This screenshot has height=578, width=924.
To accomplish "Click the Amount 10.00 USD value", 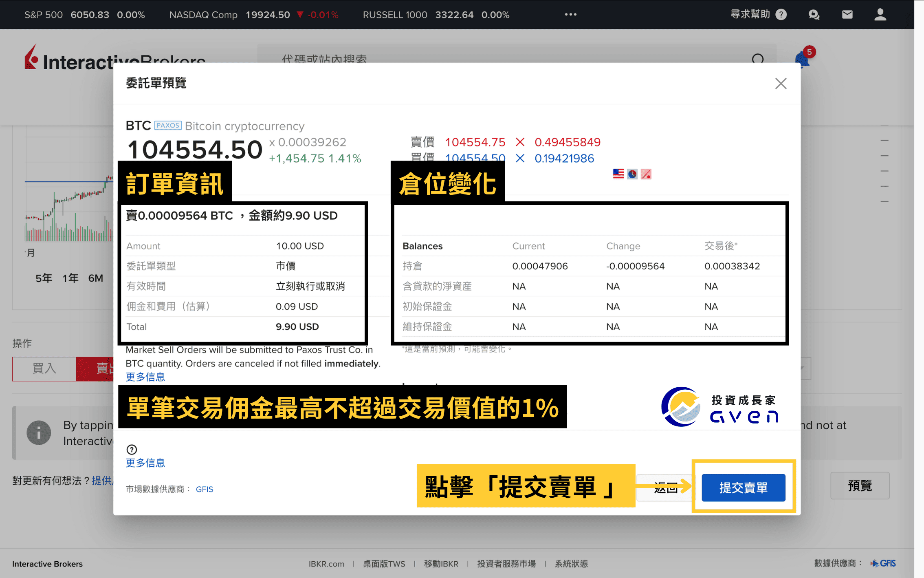I will [300, 246].
